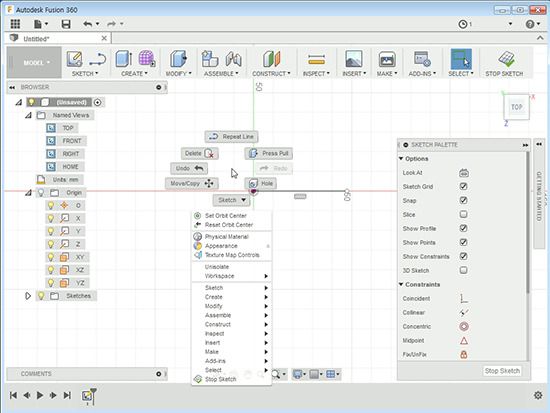
Task: Apply the Collinear constraint icon
Action: coord(464,312)
